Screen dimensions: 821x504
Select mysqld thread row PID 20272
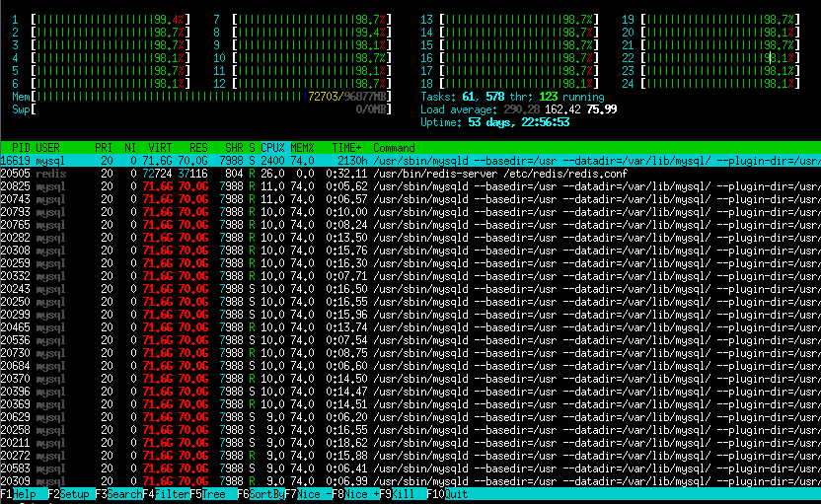(x=410, y=456)
